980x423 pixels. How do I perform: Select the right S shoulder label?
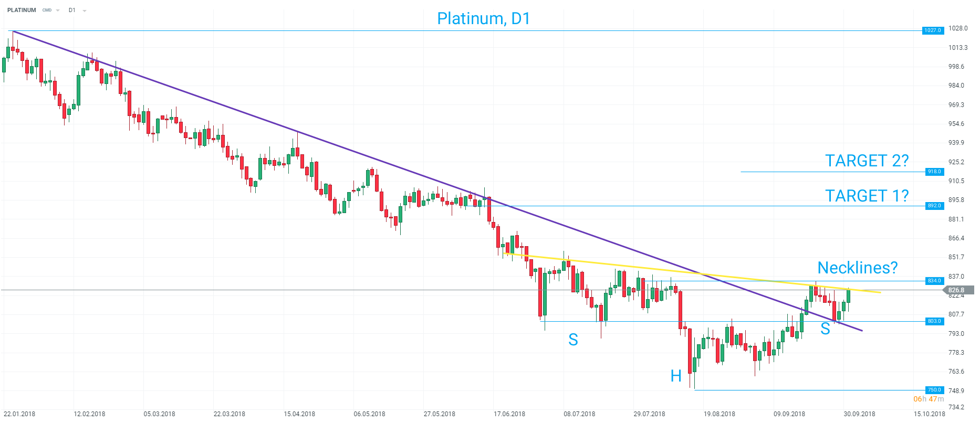point(825,329)
